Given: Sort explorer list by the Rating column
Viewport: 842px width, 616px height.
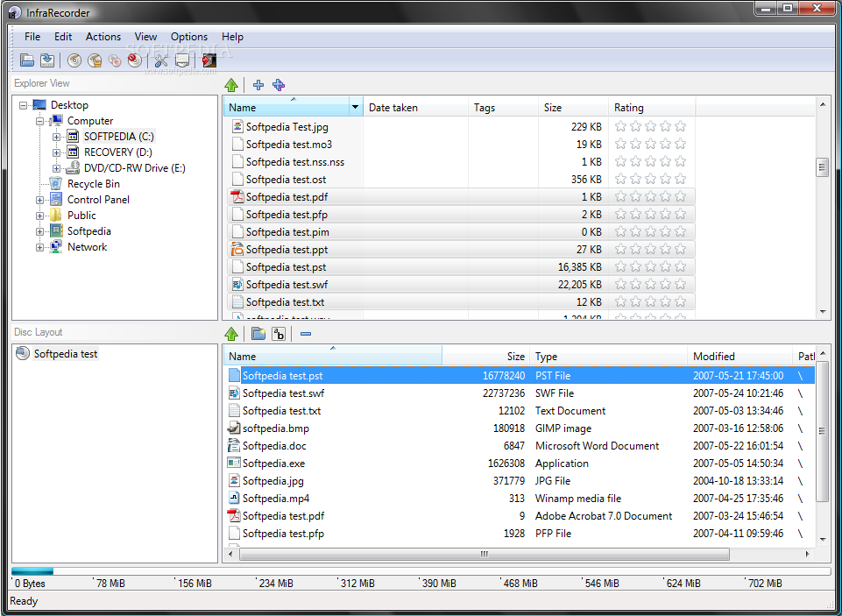Looking at the screenshot, I should click(652, 108).
